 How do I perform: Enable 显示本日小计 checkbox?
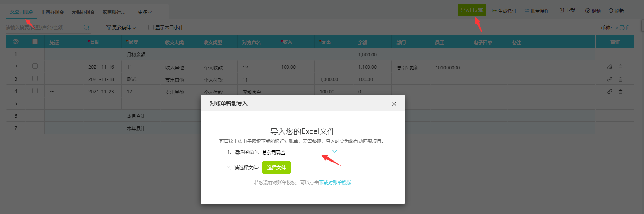click(151, 27)
